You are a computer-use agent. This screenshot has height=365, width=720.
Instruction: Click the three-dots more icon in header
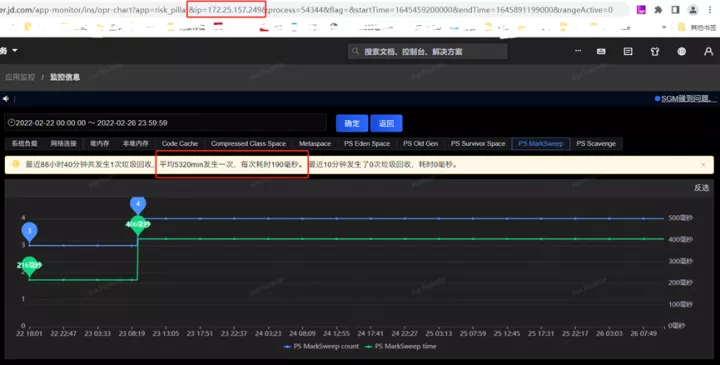578,51
